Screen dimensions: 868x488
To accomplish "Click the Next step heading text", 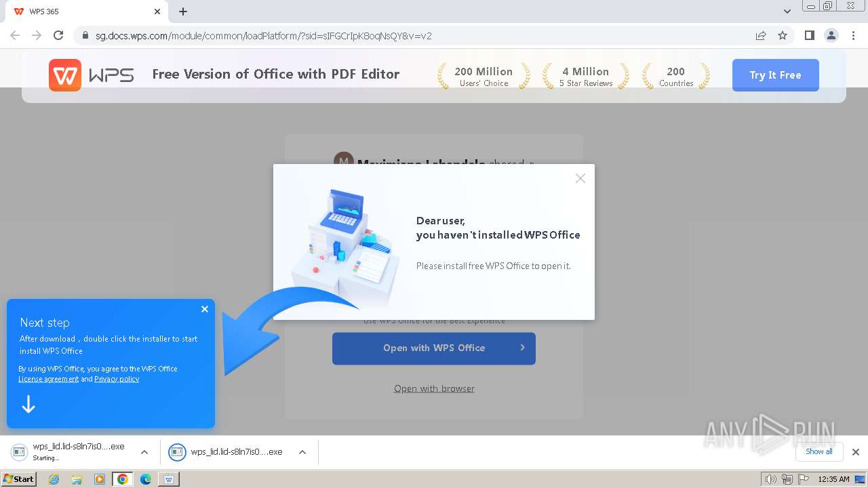I will tap(45, 323).
